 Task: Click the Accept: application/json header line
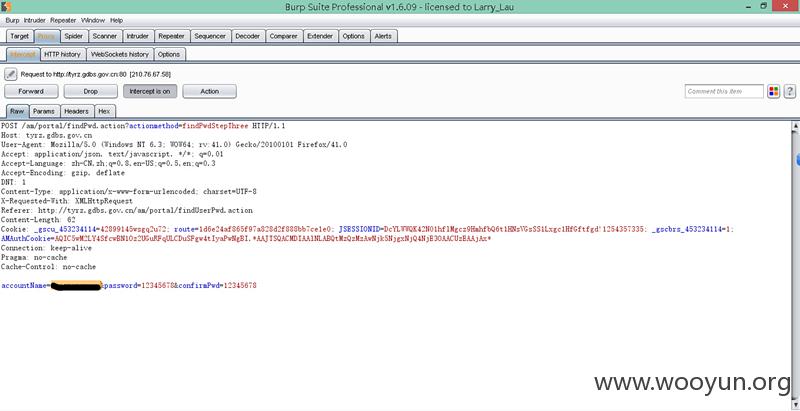(x=112, y=154)
